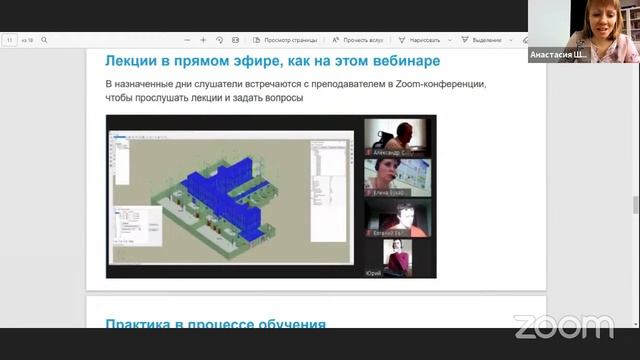
Task: Expand the Нарисовать dropdown arrow
Action: click(x=450, y=40)
